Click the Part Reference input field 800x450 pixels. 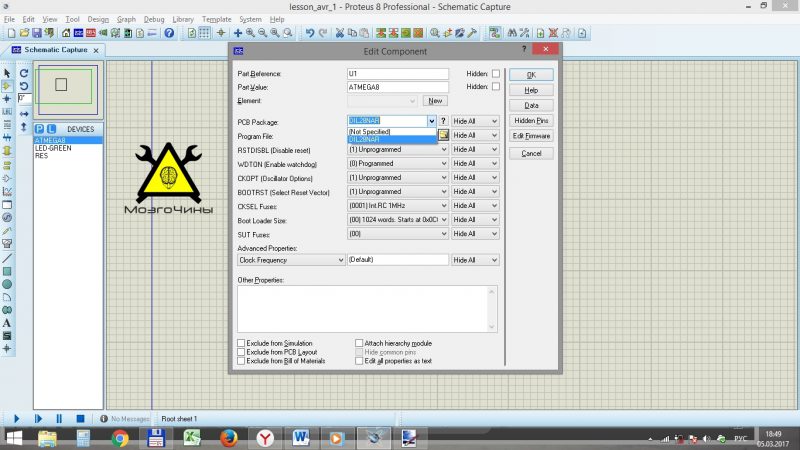(397, 74)
